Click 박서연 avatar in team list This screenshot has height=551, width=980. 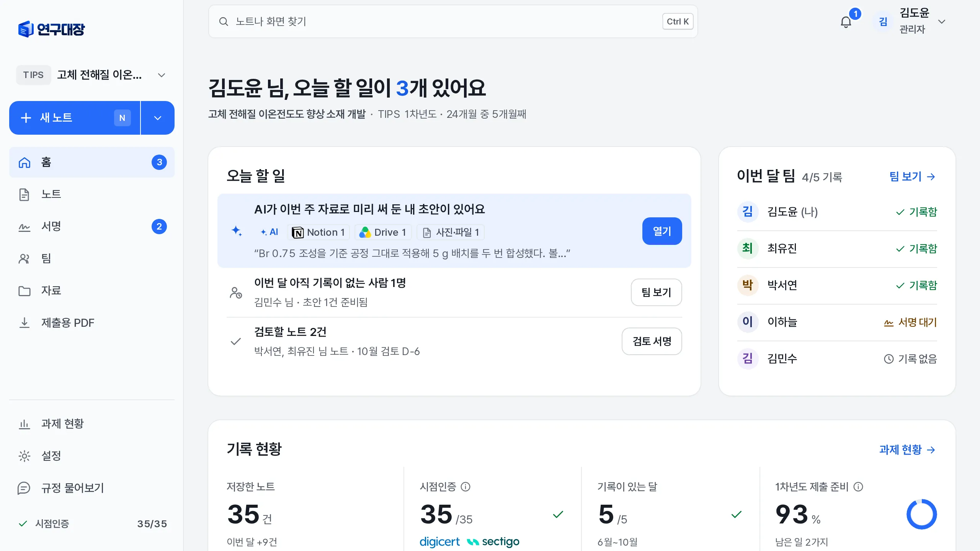click(748, 285)
